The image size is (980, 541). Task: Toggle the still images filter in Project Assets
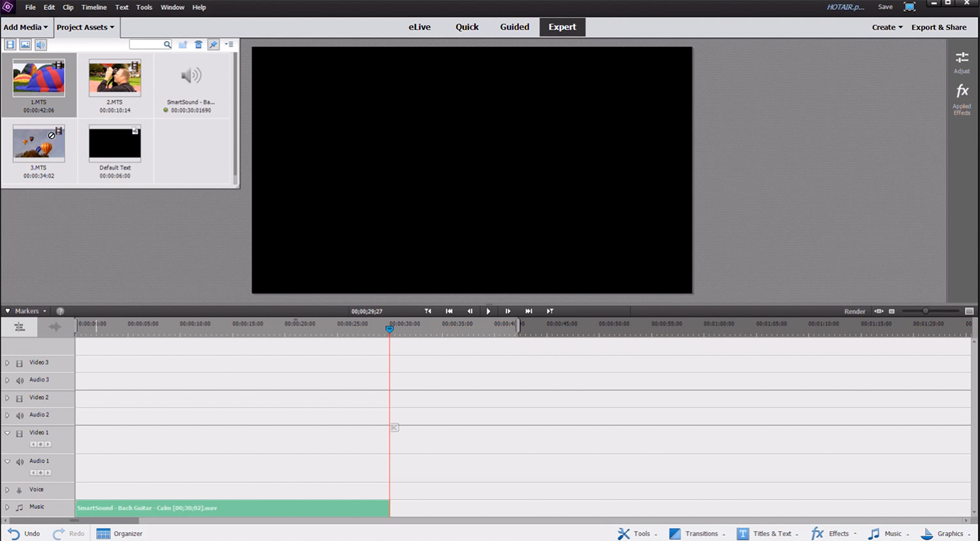25,44
